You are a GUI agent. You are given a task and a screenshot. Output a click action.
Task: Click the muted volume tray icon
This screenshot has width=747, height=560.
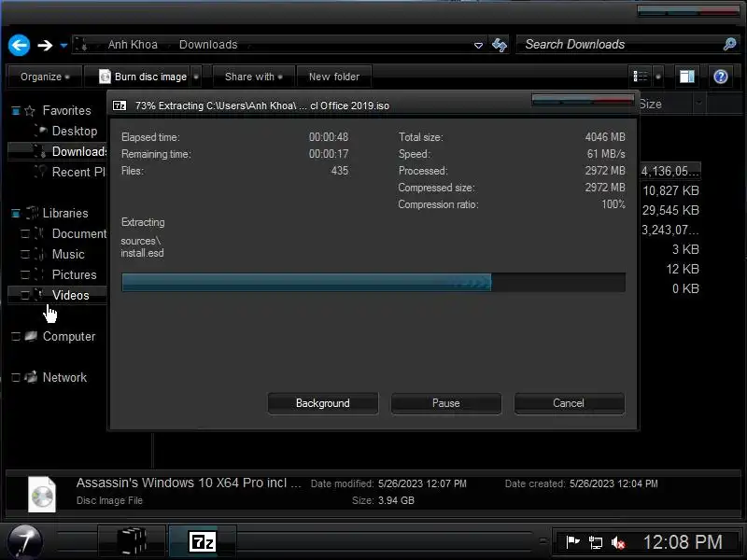pos(618,542)
